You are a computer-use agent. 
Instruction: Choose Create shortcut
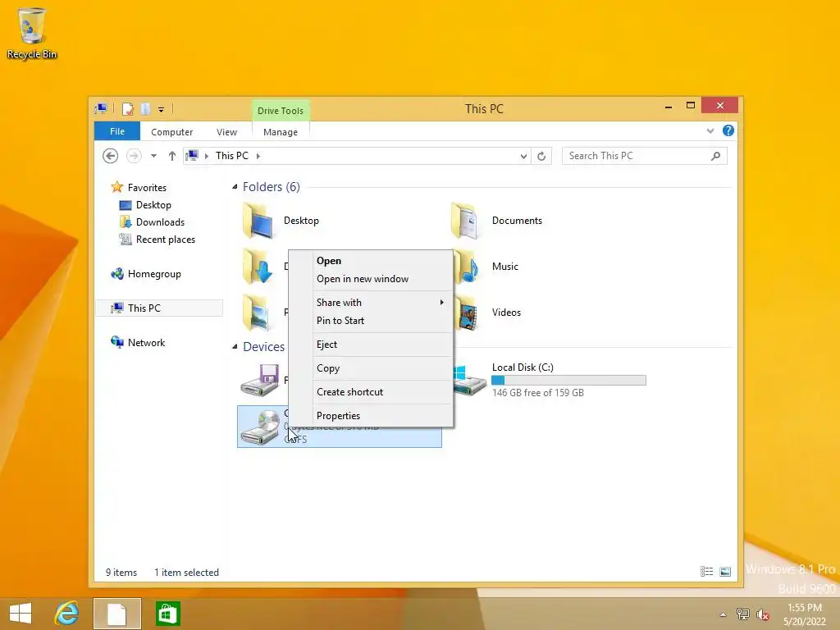pos(371,392)
